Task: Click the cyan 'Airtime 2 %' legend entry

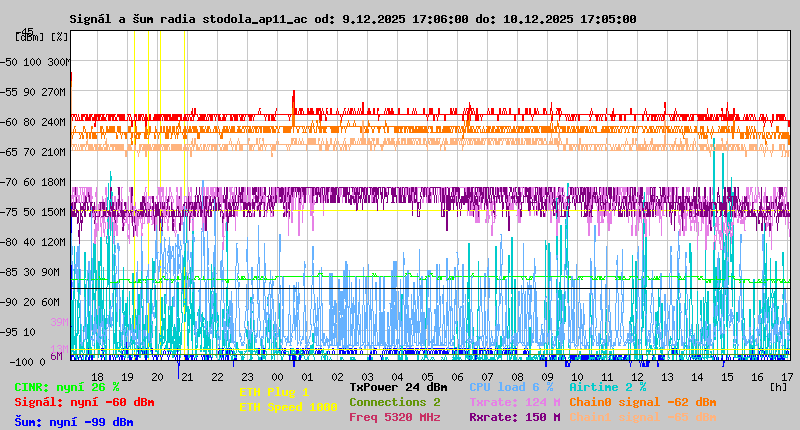Action: pyautogui.click(x=607, y=387)
